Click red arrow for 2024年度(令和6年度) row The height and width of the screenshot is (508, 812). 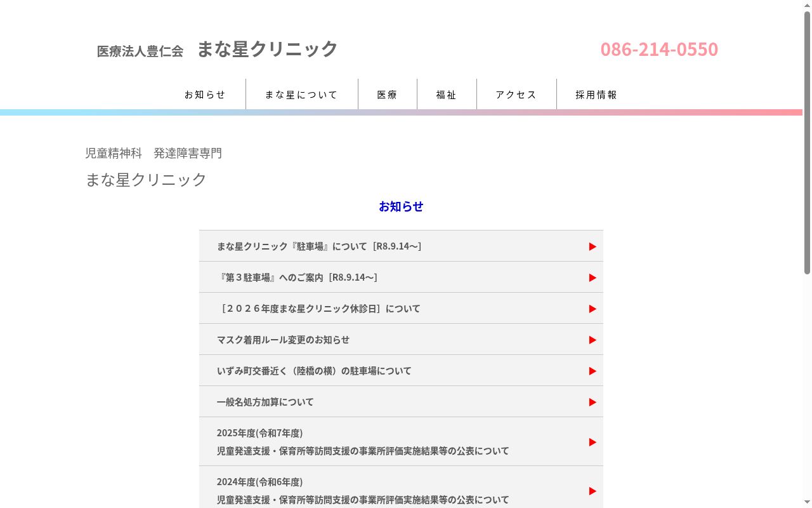point(593,491)
